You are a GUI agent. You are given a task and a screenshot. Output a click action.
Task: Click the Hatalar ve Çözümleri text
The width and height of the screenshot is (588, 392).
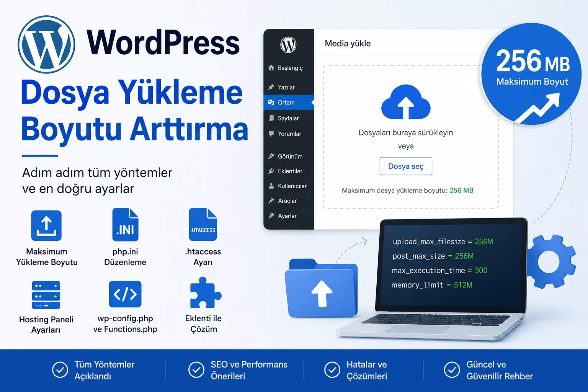[367, 370]
